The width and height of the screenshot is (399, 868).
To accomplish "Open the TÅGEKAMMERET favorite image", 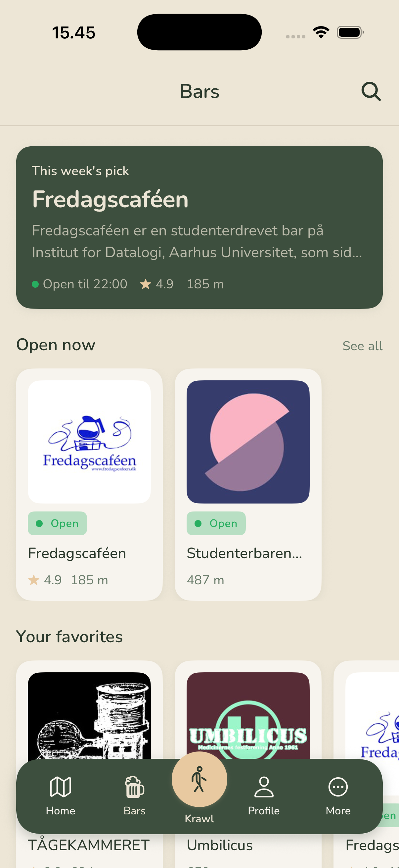I will [89, 716].
